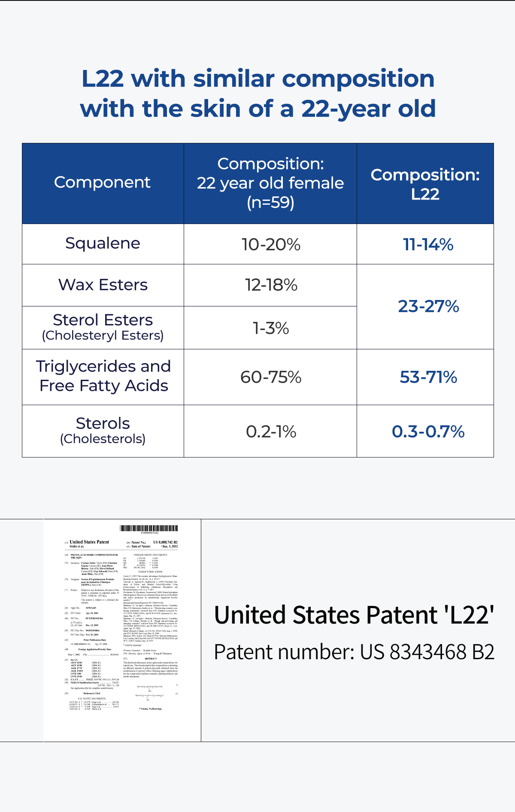The height and width of the screenshot is (812, 515).
Task: Click the 12-18% wax esters value
Action: pos(271,285)
